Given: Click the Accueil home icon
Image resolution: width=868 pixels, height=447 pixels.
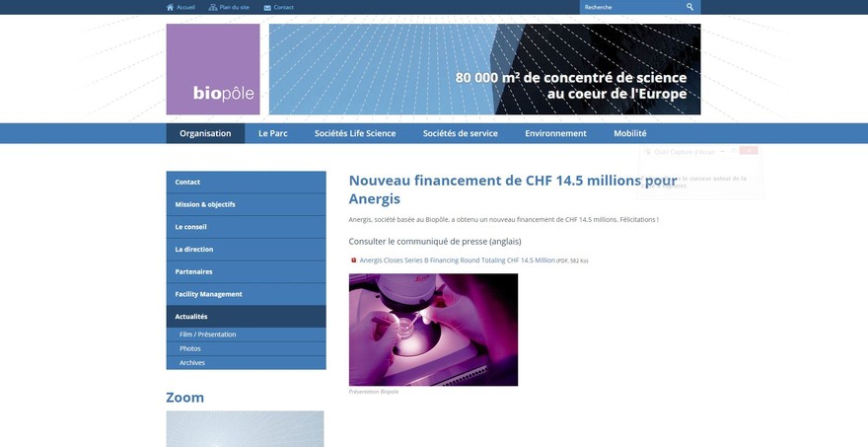Looking at the screenshot, I should 170,7.
